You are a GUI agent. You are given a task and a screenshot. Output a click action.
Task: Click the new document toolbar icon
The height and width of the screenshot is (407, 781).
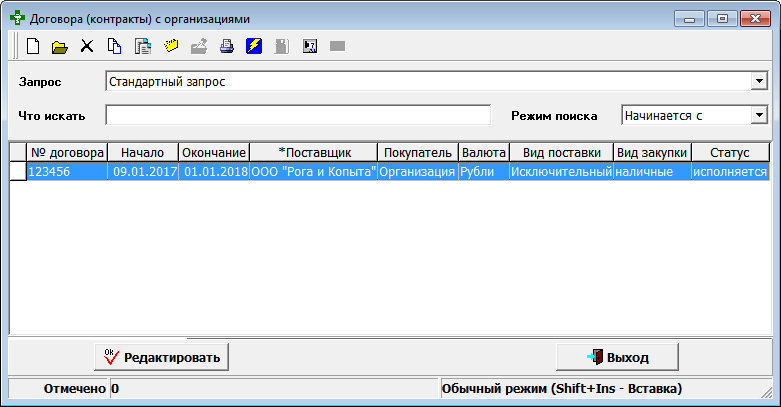33,46
